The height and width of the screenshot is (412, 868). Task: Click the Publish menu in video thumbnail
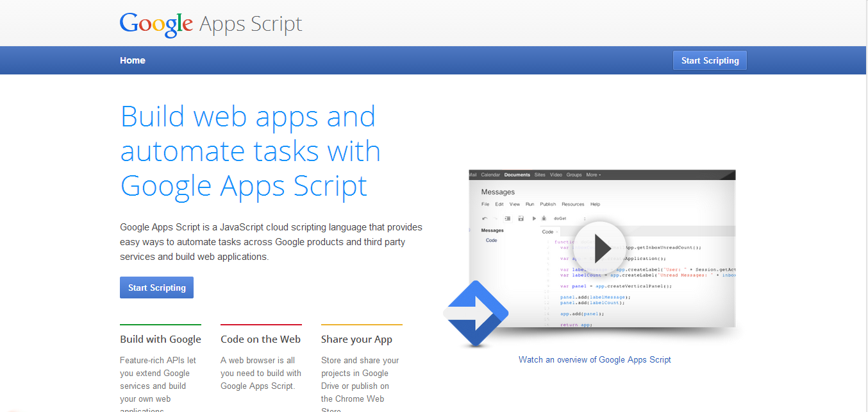(x=548, y=204)
